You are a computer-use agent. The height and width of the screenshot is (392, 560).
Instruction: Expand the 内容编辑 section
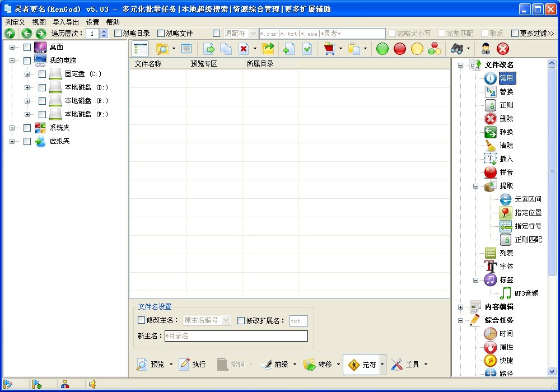[460, 307]
